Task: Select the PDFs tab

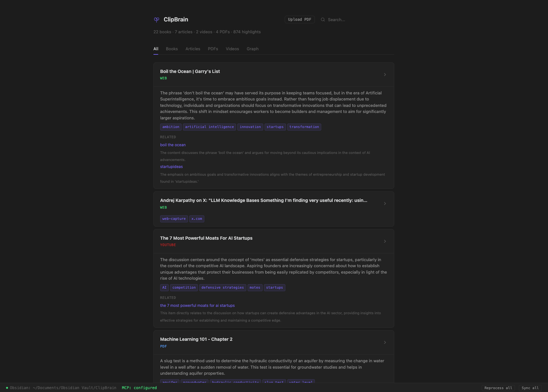Action: [x=213, y=49]
